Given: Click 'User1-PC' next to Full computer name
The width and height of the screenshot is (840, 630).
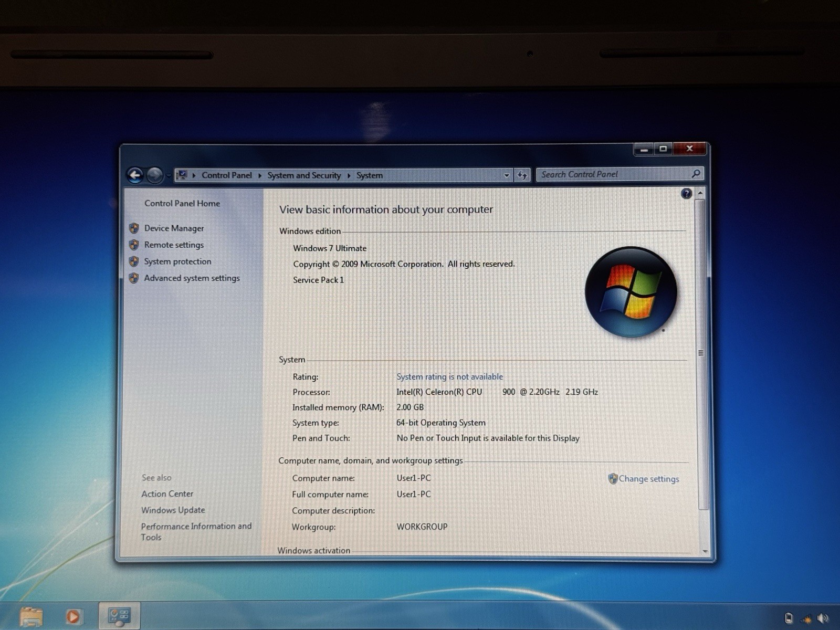Looking at the screenshot, I should (413, 495).
